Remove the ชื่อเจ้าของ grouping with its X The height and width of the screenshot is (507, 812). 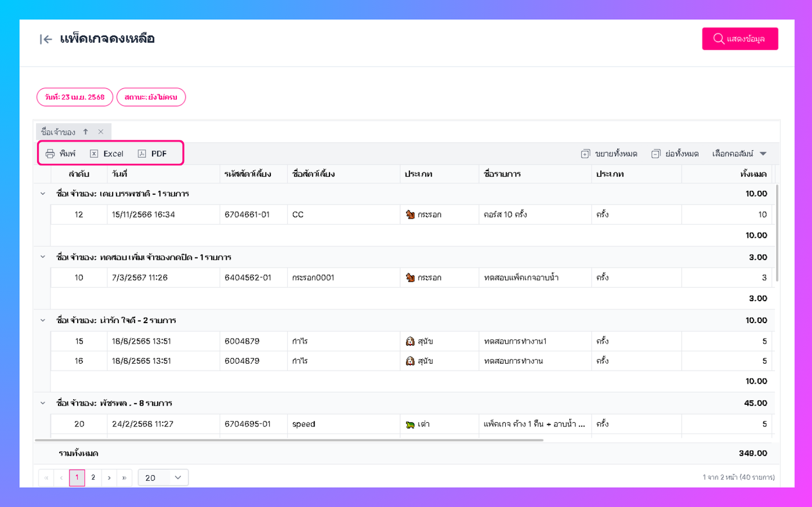point(101,132)
